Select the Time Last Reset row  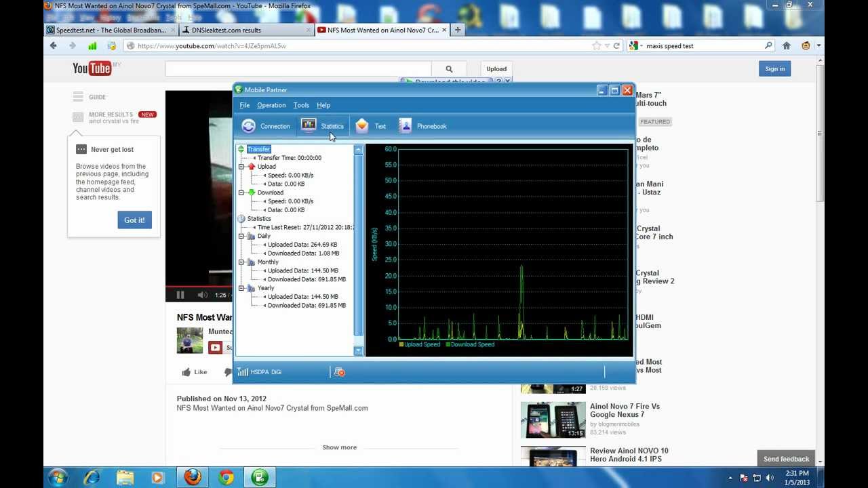(x=305, y=228)
